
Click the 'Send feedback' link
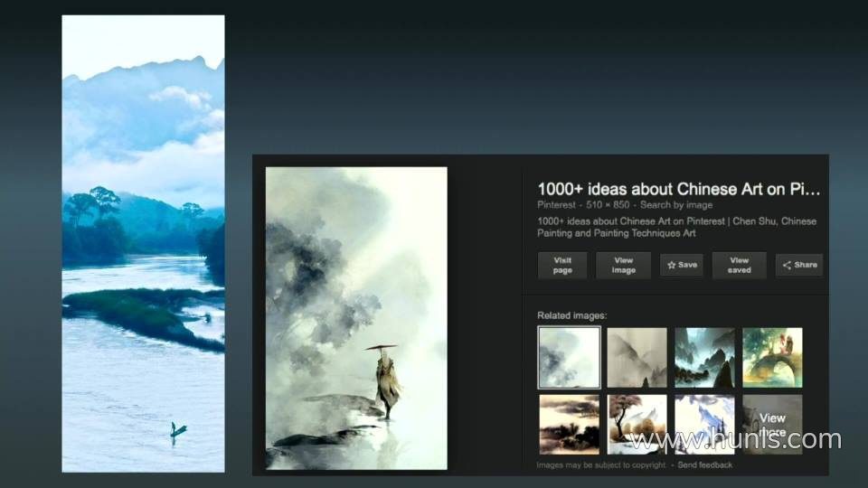pos(704,465)
